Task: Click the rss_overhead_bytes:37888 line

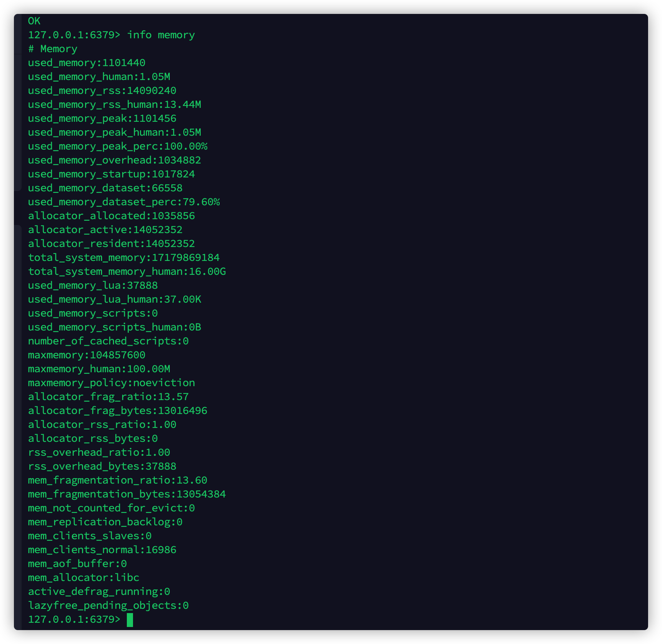Action: coord(102,467)
